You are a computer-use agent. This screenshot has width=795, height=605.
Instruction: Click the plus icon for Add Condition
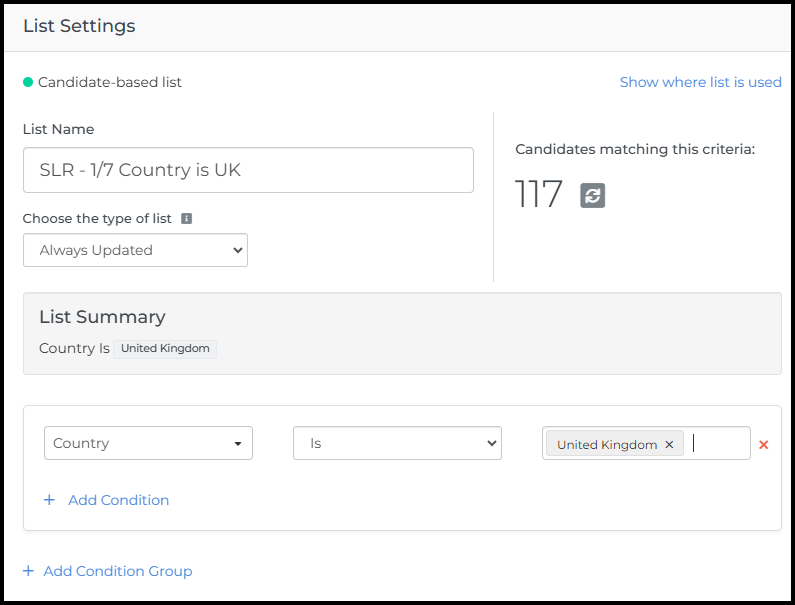tap(49, 500)
